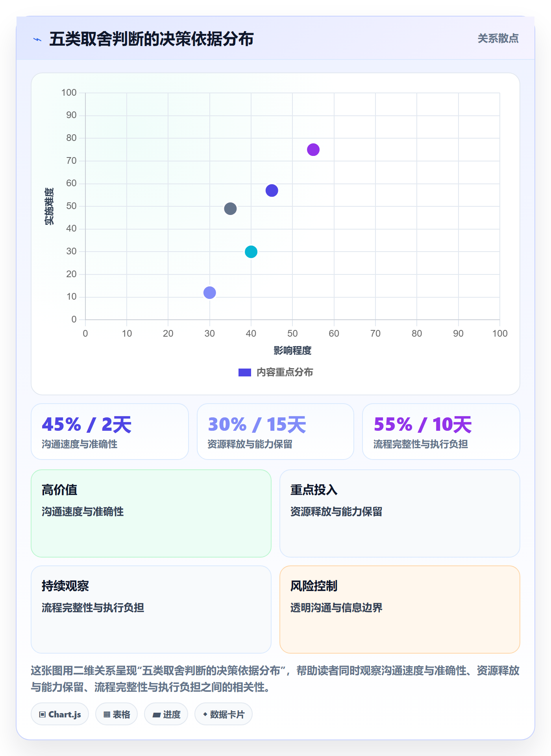Click the 关系散点 label in the header
This screenshot has width=551, height=756.
pos(498,39)
